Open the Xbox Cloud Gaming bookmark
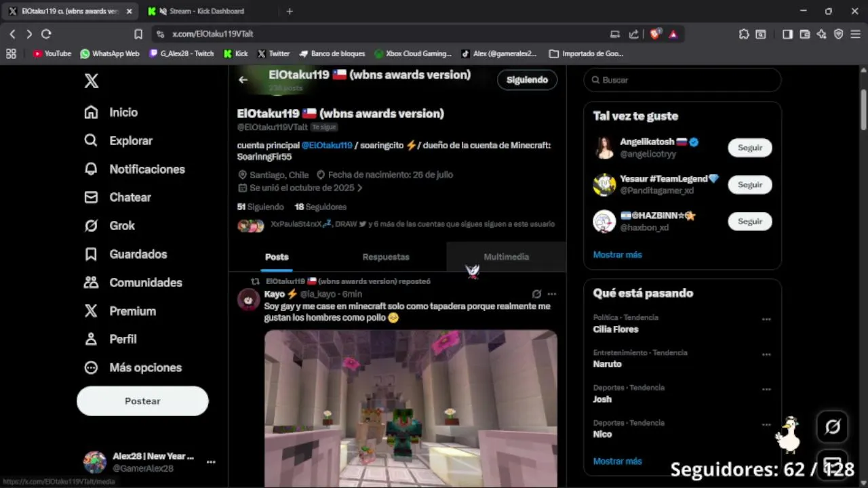Screen dimensions: 868x488 tap(413, 54)
